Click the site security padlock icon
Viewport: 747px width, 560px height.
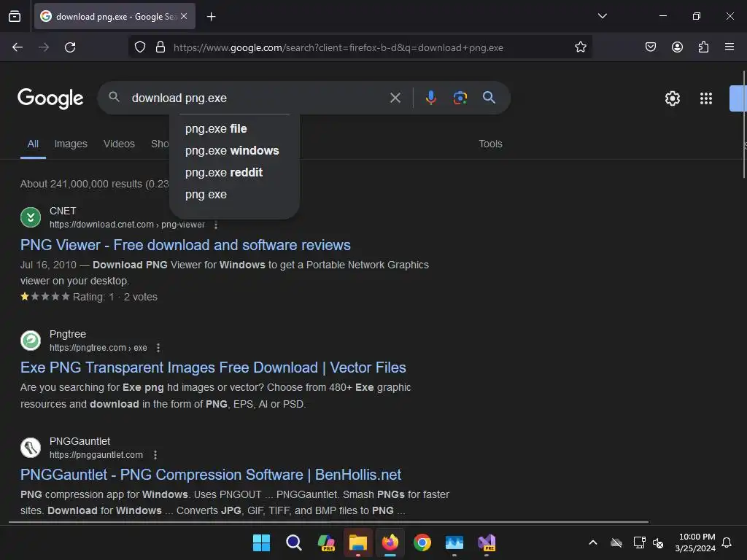160,47
